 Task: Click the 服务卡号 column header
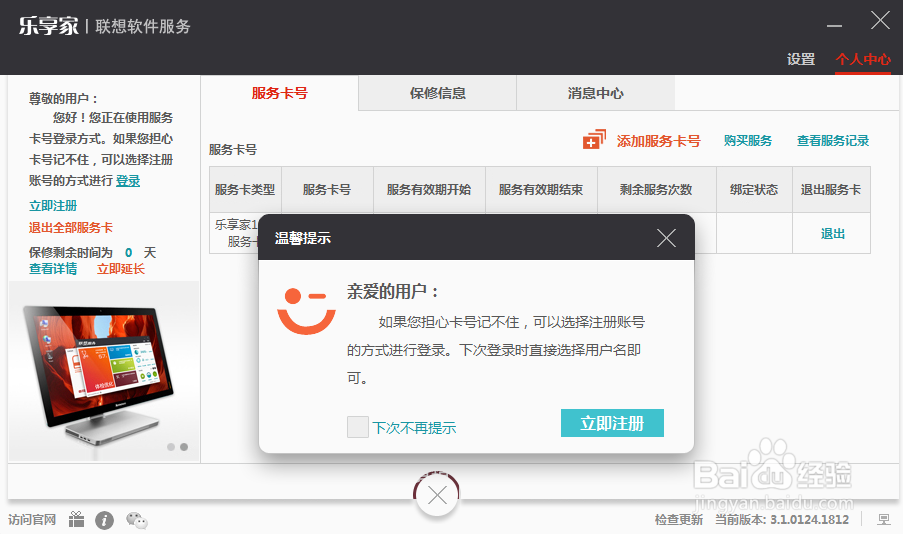pos(327,190)
